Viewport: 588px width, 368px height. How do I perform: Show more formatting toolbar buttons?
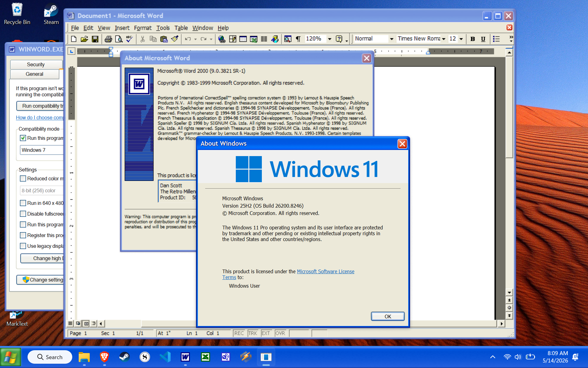click(511, 39)
